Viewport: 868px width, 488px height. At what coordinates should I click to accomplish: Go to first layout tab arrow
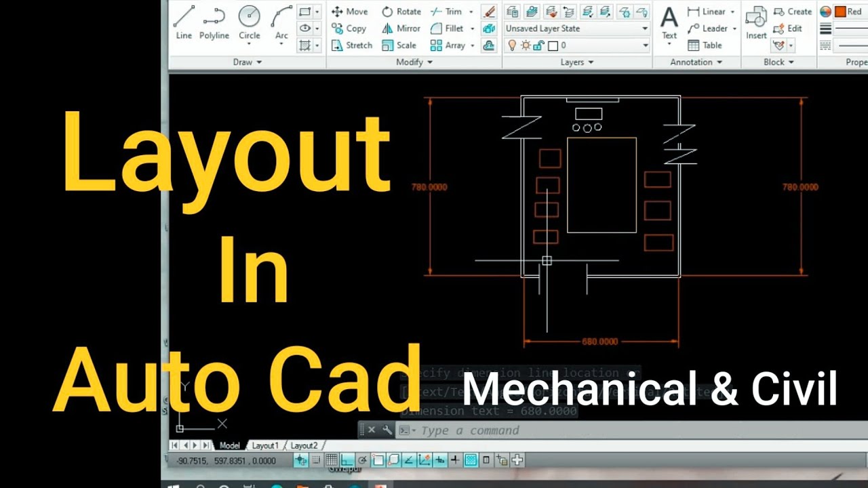click(x=174, y=445)
